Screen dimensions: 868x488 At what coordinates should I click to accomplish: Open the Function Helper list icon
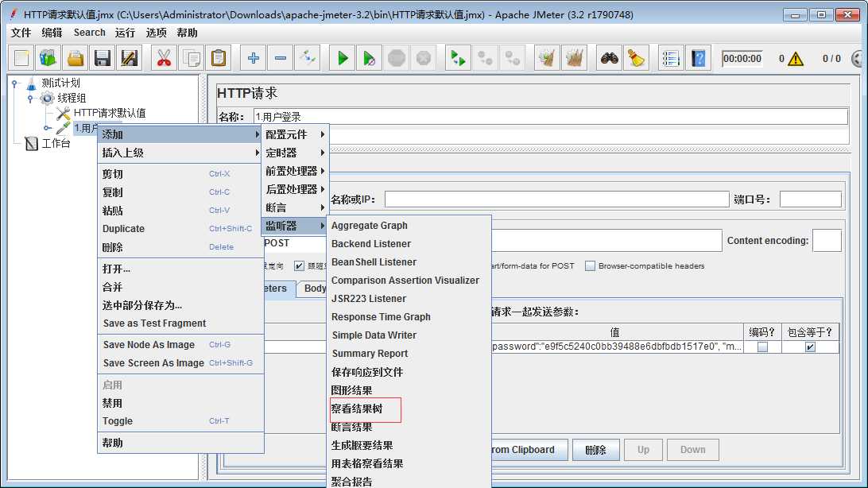[x=670, y=58]
